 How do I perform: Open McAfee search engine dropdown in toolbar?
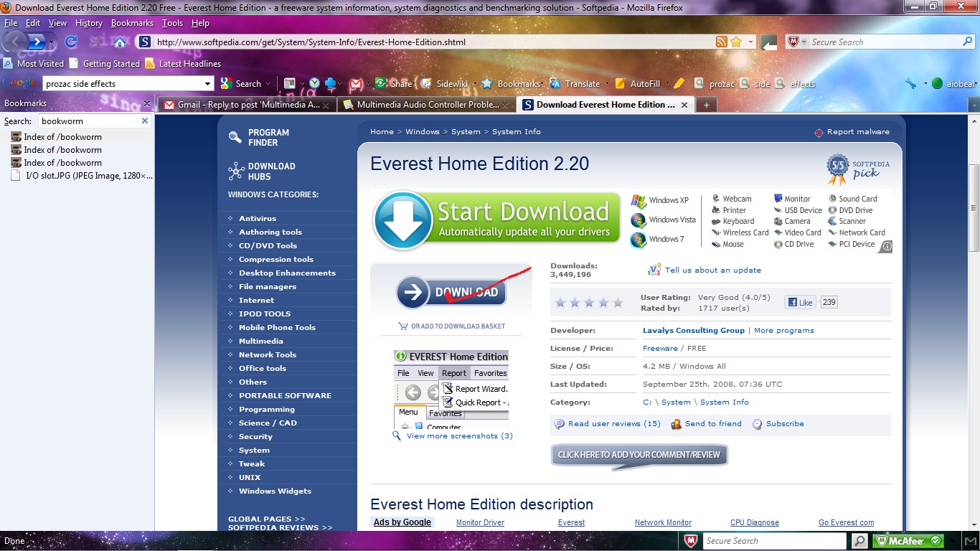tap(804, 42)
